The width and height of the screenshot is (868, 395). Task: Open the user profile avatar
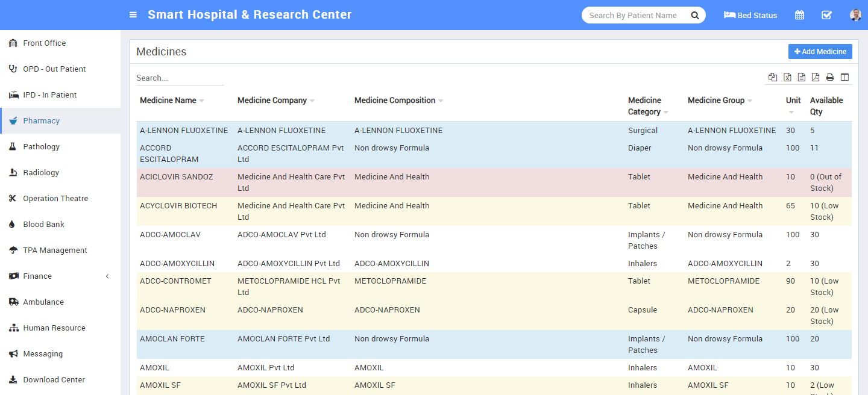tap(855, 15)
